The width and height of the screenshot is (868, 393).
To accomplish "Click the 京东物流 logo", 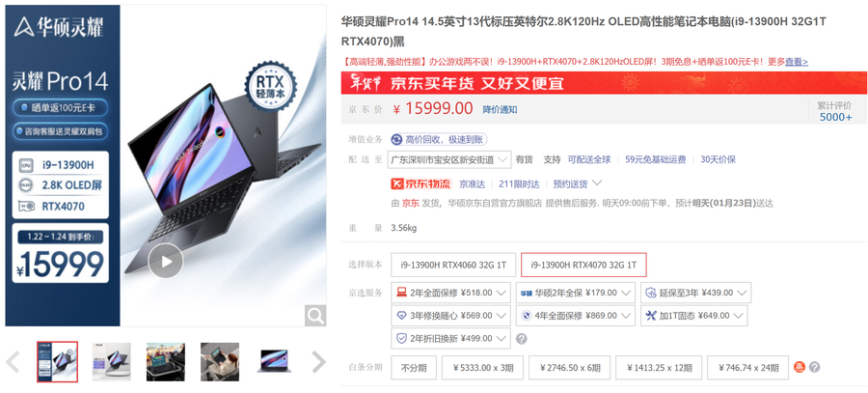I will pos(421,184).
